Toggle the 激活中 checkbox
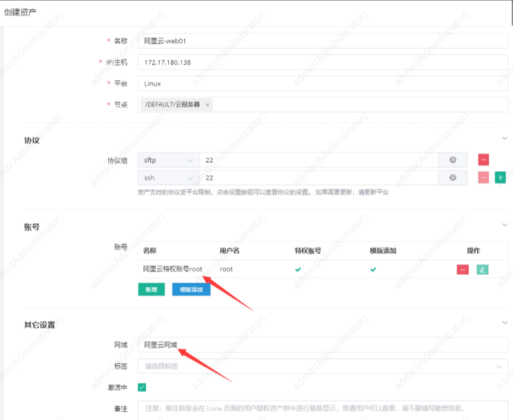The image size is (513, 420). pos(142,387)
